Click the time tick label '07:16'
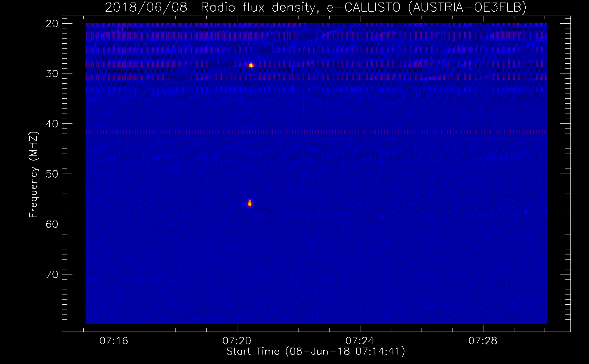This screenshot has height=364, width=589. pyautogui.click(x=114, y=341)
